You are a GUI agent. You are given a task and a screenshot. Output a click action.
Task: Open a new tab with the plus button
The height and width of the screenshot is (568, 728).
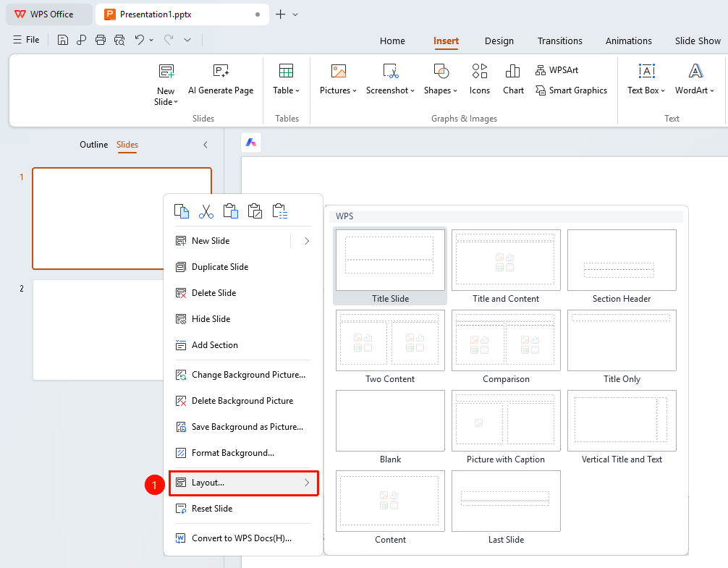pos(281,14)
